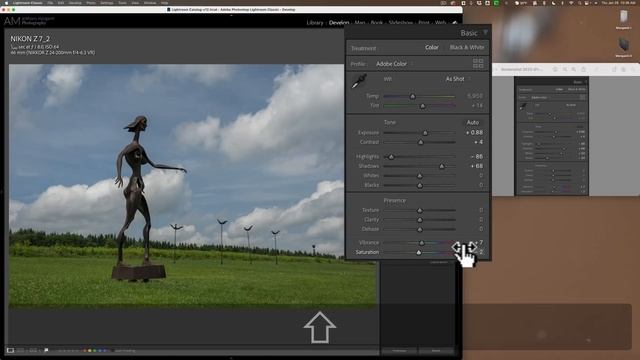Switch to the Web module

coord(440,23)
